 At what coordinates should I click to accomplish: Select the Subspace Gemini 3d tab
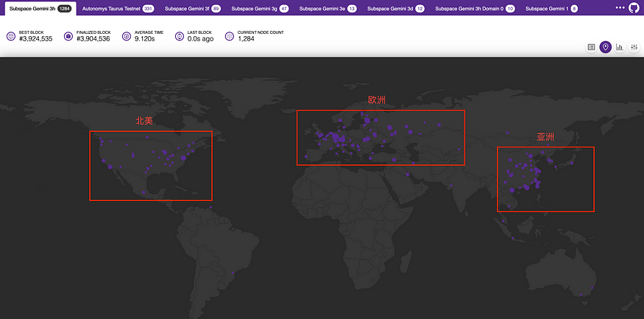pos(395,9)
